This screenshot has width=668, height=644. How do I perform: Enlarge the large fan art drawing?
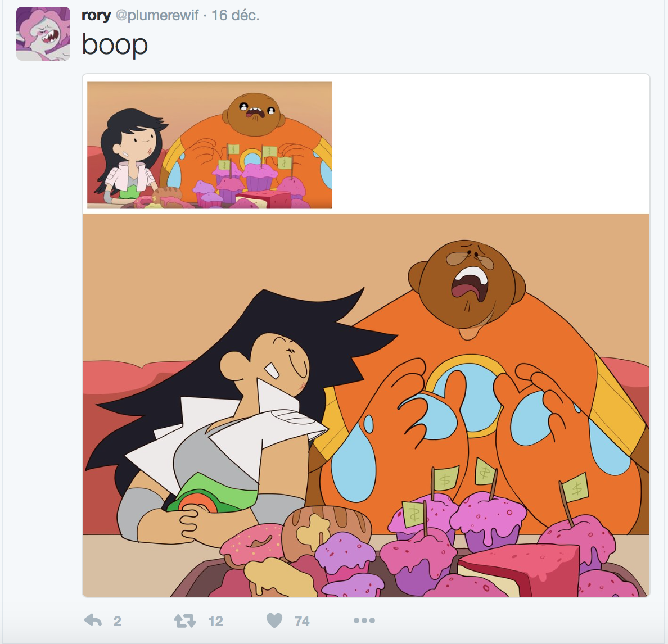tap(366, 405)
